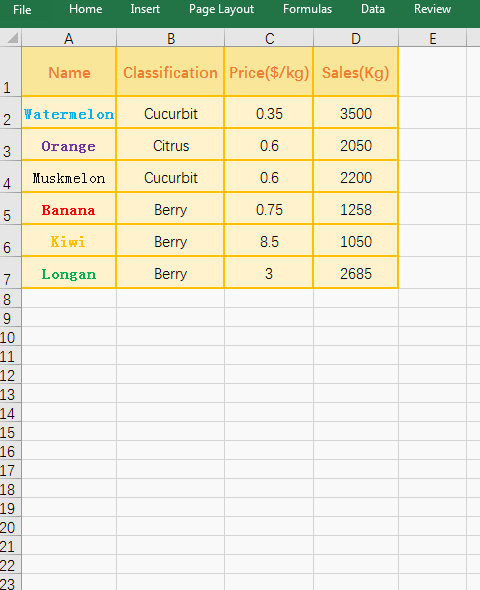
Task: Select row 1 header
Action: click(11, 71)
